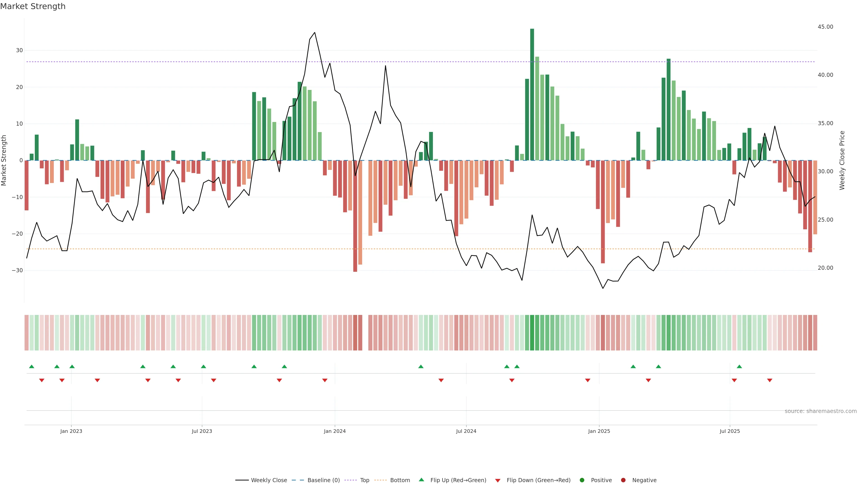Click the last red flip-down triangle marker
The width and height of the screenshot is (868, 488).
click(x=770, y=380)
